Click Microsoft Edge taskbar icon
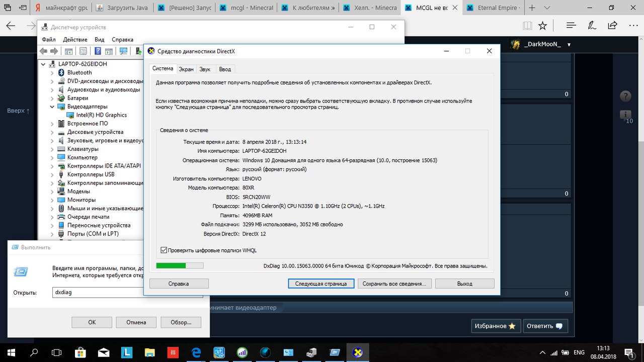 click(196, 352)
